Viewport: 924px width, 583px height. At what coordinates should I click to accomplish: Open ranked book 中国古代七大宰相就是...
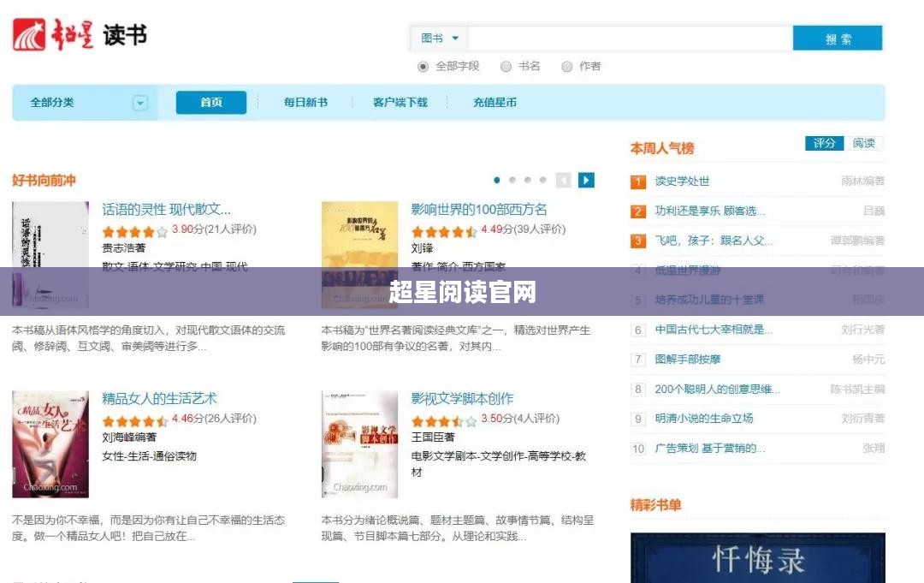714,330
